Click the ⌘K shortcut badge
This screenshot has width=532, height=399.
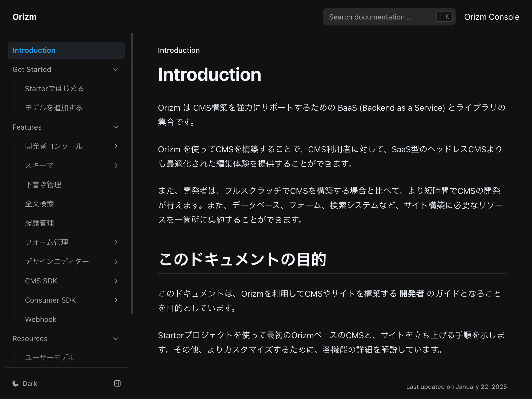[x=444, y=17]
